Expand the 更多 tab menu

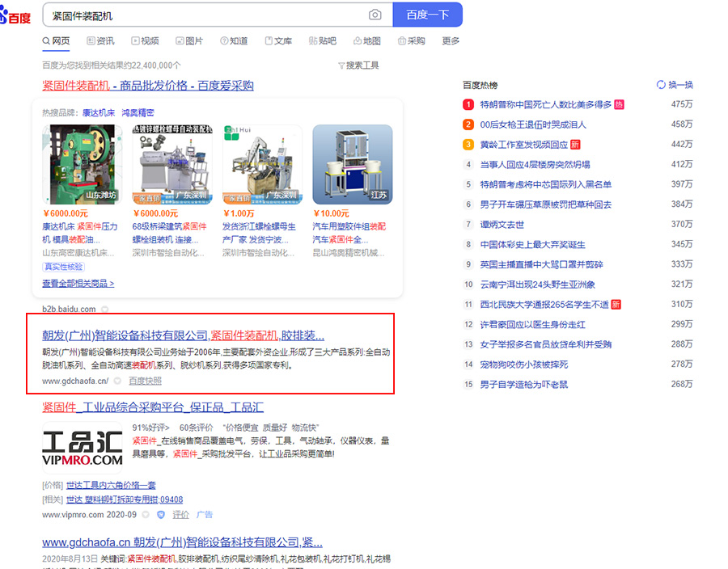pyautogui.click(x=451, y=40)
